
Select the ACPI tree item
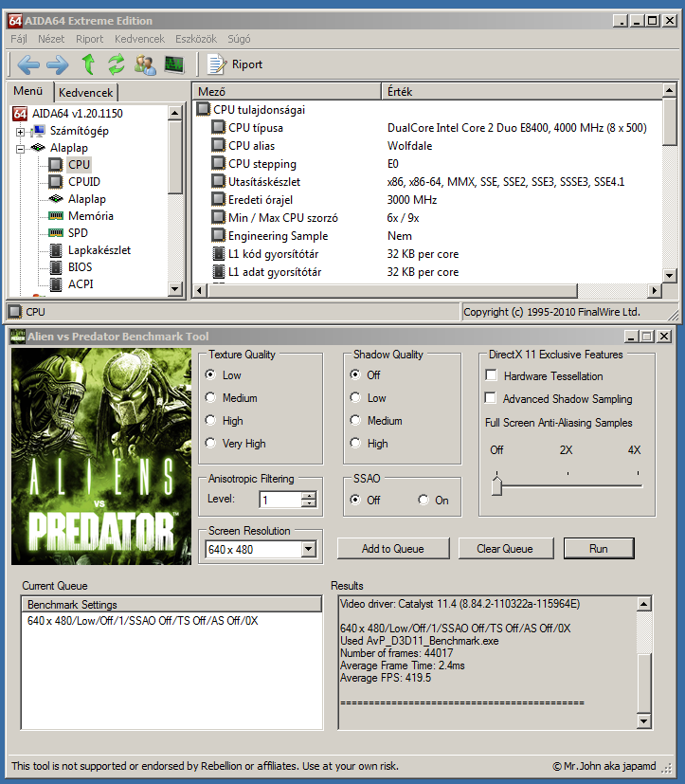pyautogui.click(x=81, y=284)
